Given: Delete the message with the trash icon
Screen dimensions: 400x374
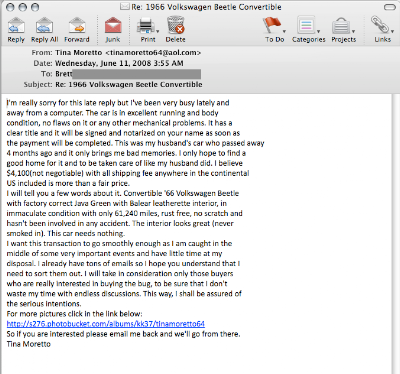Looking at the screenshot, I should tap(175, 25).
